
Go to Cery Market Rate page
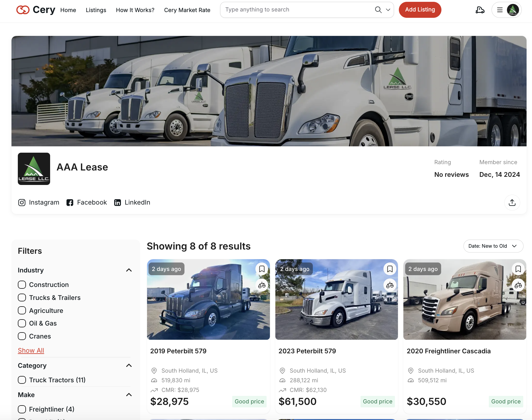click(187, 10)
